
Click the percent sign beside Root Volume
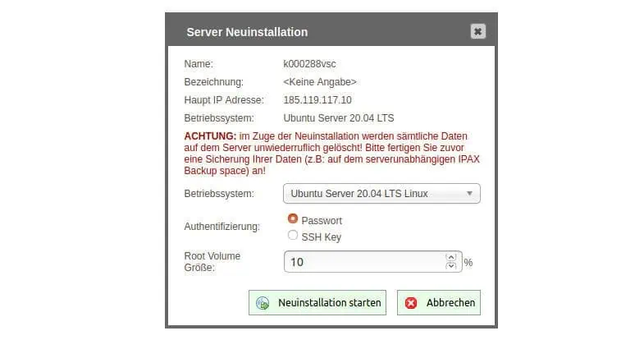tap(468, 263)
